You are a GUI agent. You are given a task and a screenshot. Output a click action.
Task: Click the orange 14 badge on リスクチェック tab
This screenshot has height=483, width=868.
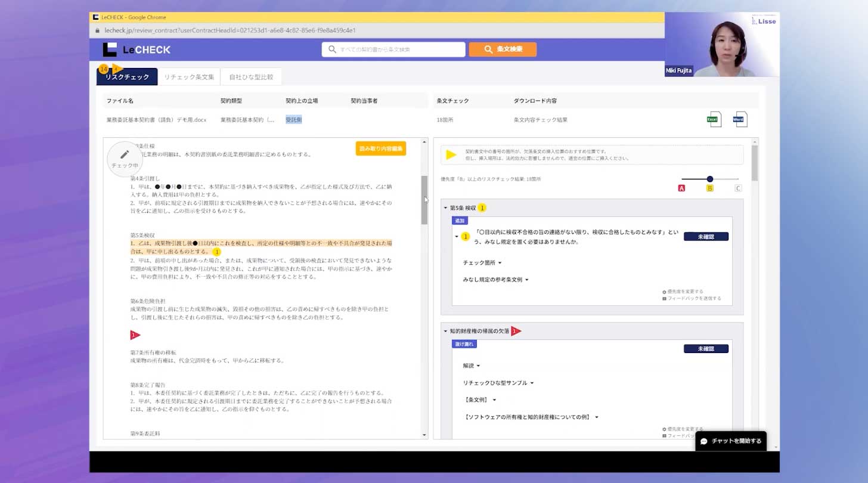coord(104,69)
